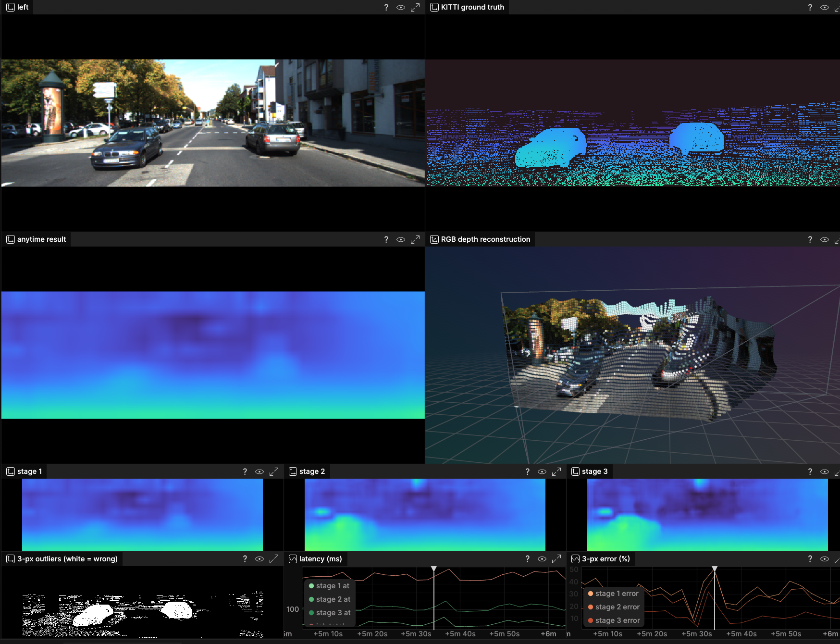Maximize the 'left' view panel
The image size is (840, 644).
(x=415, y=7)
